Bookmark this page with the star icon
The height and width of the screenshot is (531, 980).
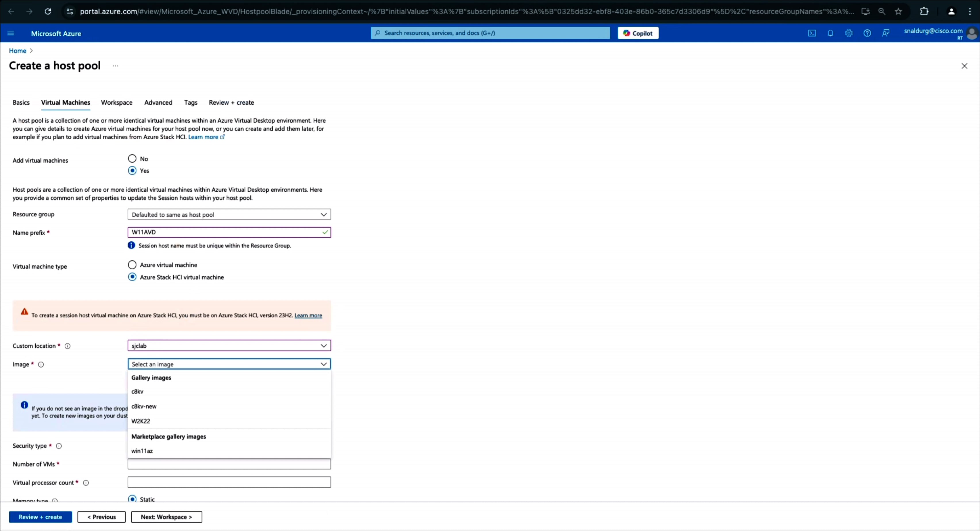pyautogui.click(x=899, y=11)
